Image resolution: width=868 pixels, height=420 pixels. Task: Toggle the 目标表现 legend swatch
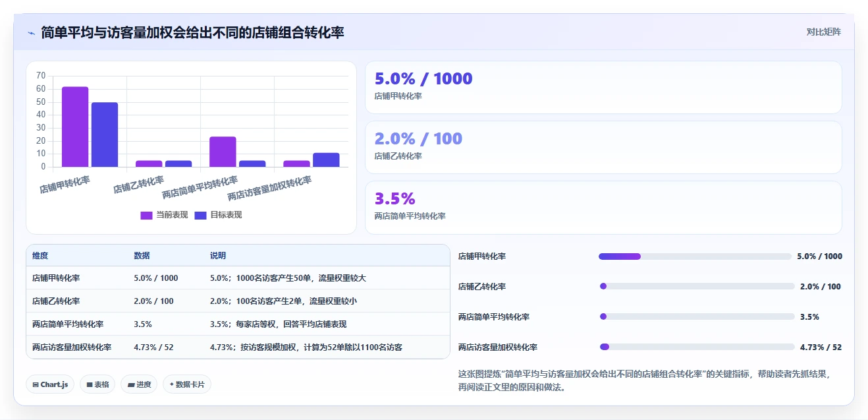coord(201,215)
